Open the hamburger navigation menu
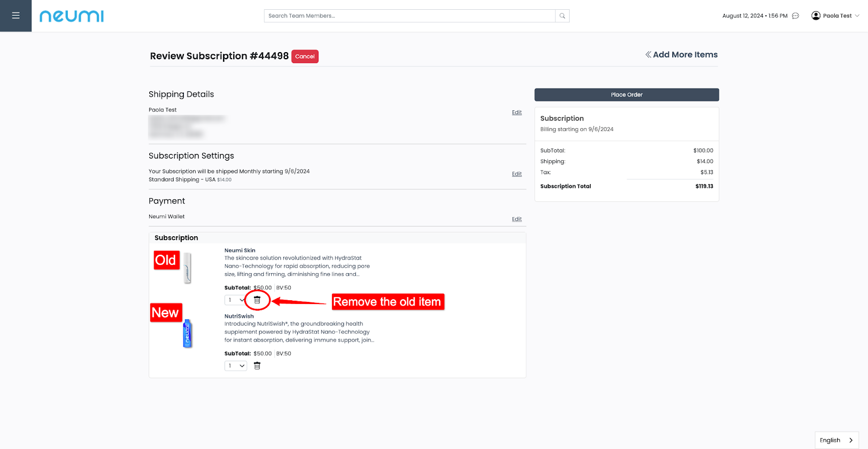Image resolution: width=868 pixels, height=449 pixels. pyautogui.click(x=16, y=16)
